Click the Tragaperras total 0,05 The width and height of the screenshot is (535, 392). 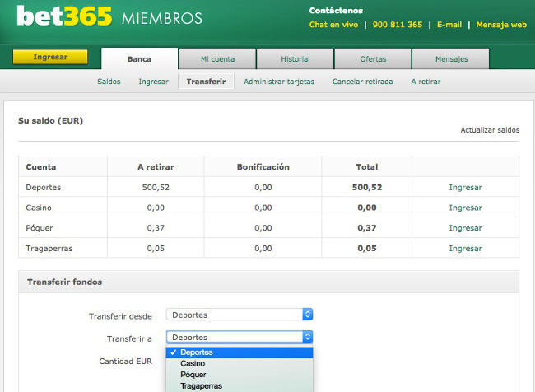click(367, 248)
